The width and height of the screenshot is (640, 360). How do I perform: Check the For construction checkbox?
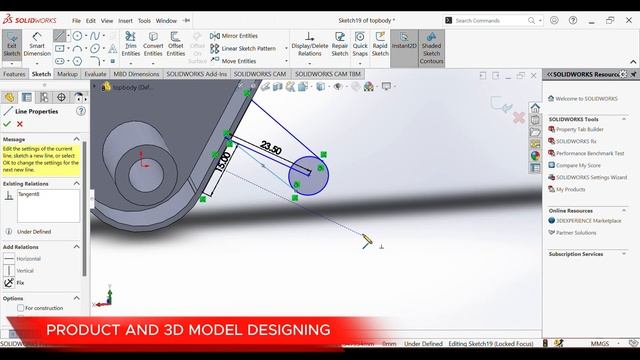point(20,308)
